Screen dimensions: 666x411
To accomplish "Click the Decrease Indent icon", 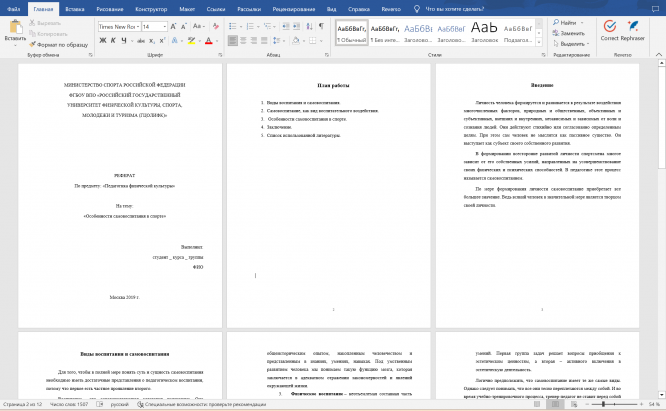I will (x=285, y=26).
